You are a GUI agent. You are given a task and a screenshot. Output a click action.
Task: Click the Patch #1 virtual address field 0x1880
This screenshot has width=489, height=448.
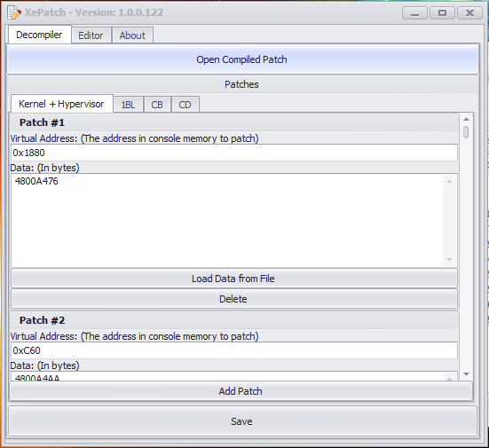coord(234,153)
